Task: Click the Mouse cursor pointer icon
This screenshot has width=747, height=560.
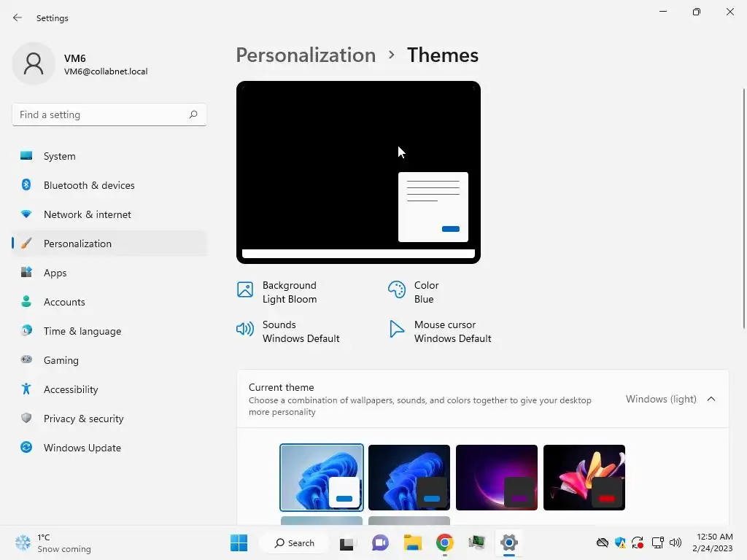Action: 396,329
